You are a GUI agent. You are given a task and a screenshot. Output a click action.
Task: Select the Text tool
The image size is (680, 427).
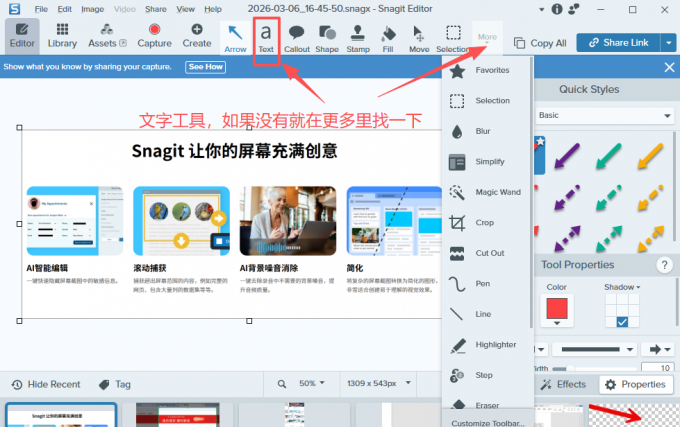(266, 38)
